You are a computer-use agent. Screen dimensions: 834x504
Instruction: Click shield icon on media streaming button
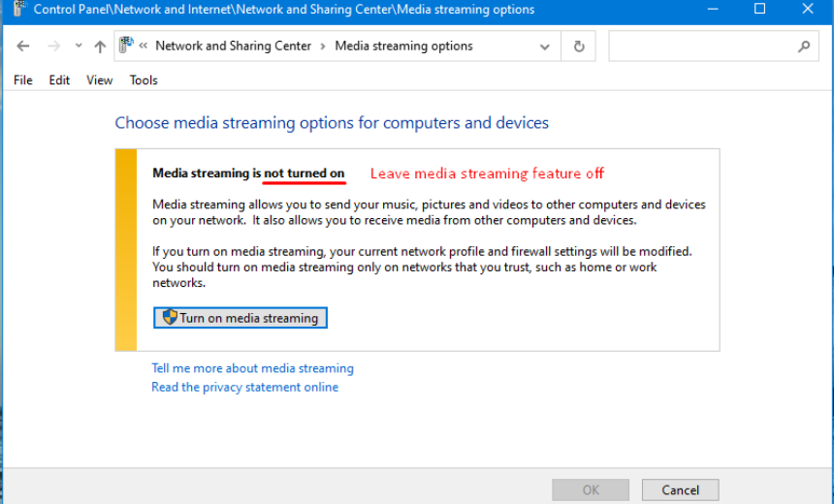(x=170, y=317)
